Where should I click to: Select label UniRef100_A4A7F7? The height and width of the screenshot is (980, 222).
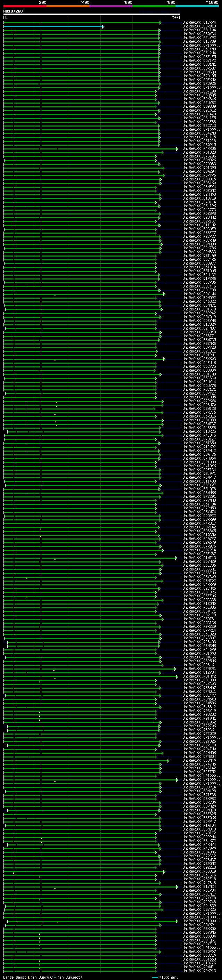[199, 539]
